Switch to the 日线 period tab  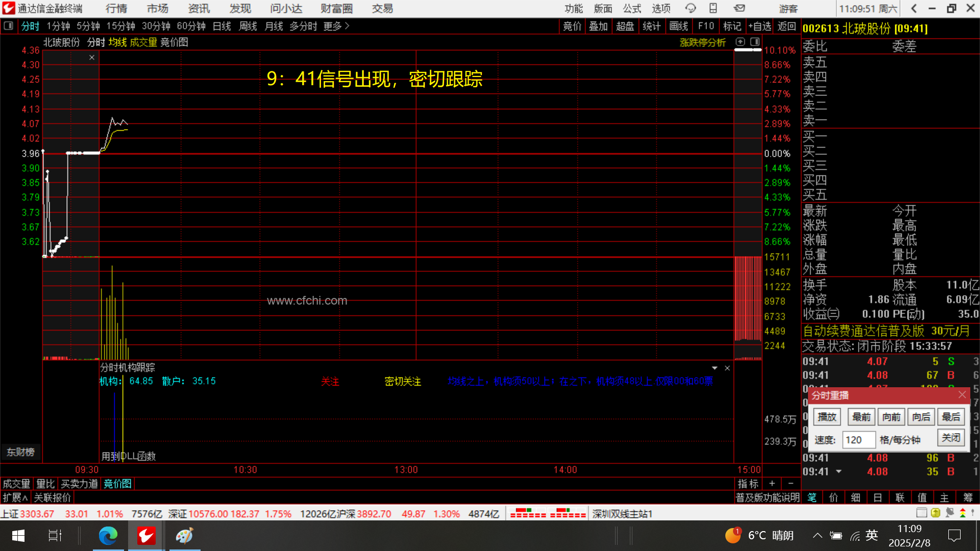pyautogui.click(x=222, y=26)
